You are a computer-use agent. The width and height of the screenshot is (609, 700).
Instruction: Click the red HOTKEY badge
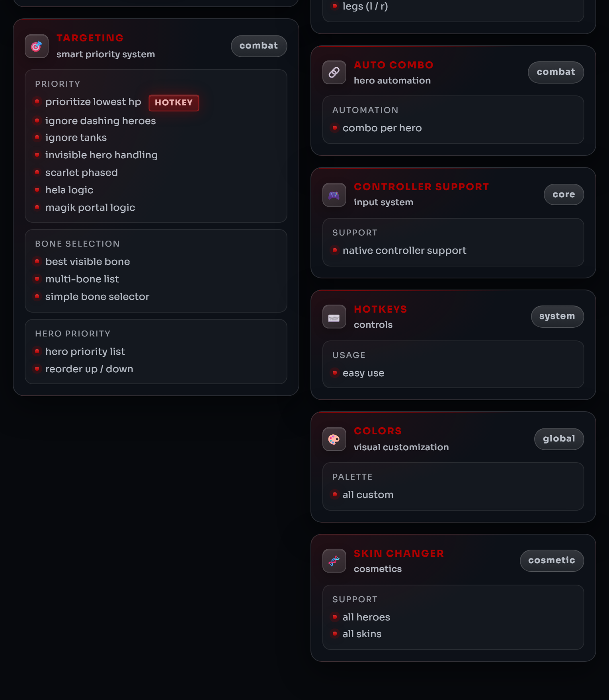pyautogui.click(x=174, y=103)
